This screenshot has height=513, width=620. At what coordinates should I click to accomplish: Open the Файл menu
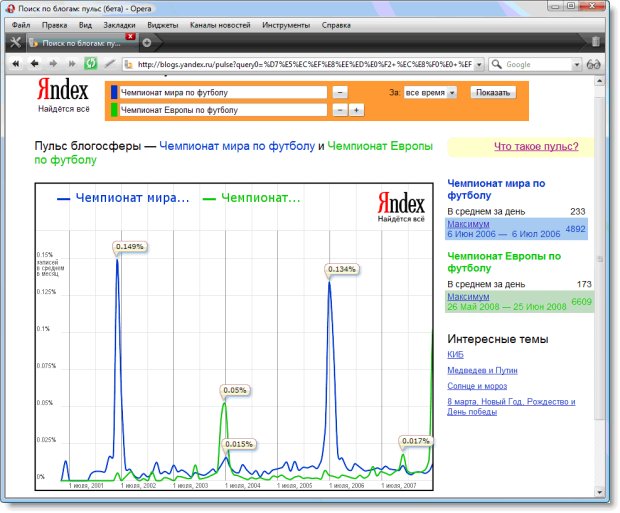(x=21, y=25)
